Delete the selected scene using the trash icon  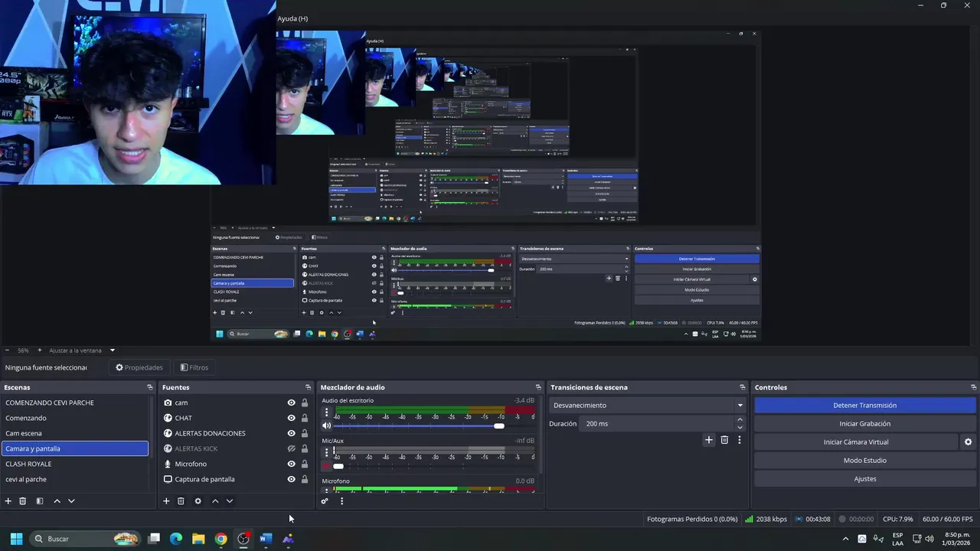click(x=23, y=501)
